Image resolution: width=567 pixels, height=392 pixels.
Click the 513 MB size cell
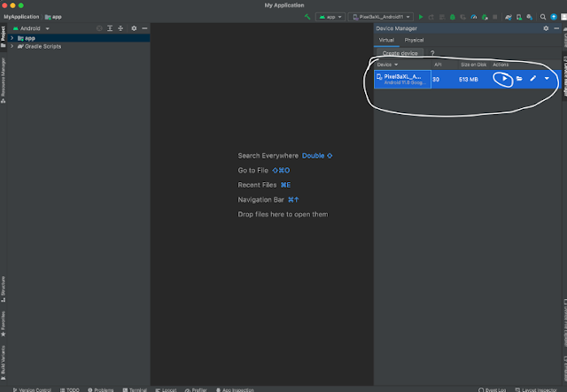click(469, 79)
